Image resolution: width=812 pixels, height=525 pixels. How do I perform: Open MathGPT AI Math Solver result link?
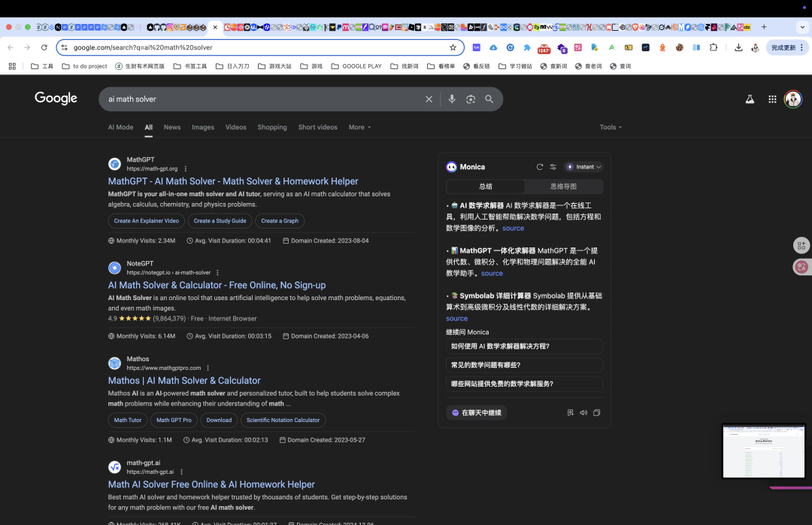pos(233,181)
